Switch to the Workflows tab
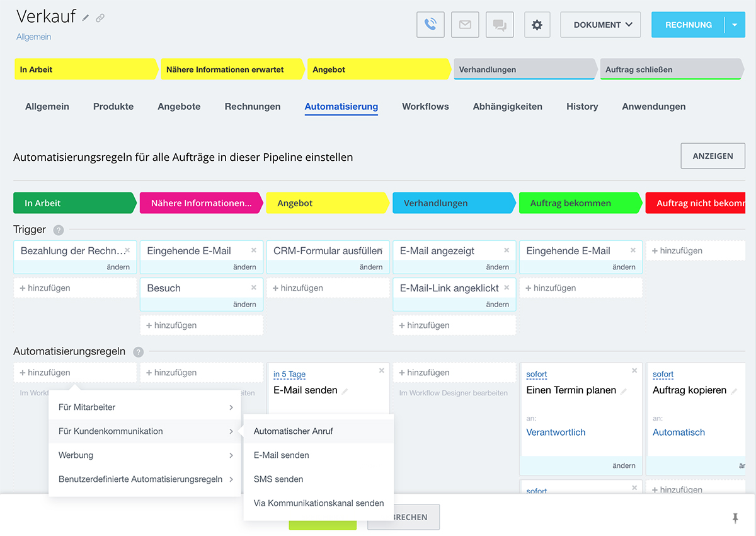This screenshot has width=756, height=536. [425, 107]
